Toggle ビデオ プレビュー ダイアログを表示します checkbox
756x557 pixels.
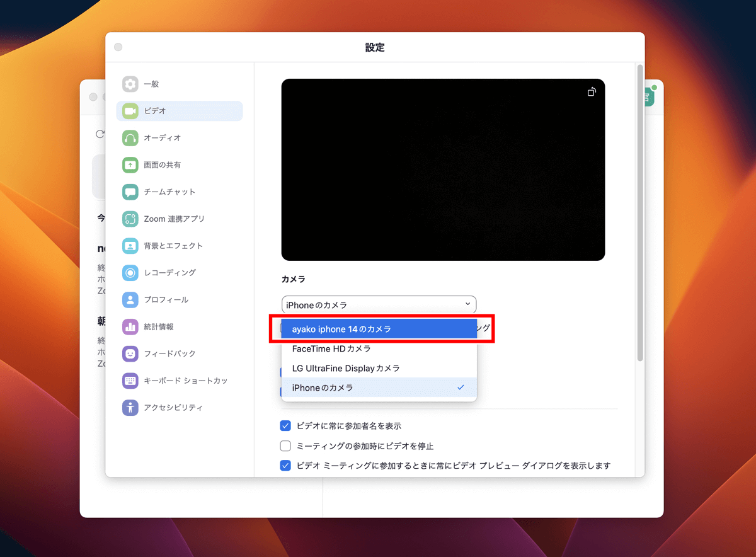285,466
